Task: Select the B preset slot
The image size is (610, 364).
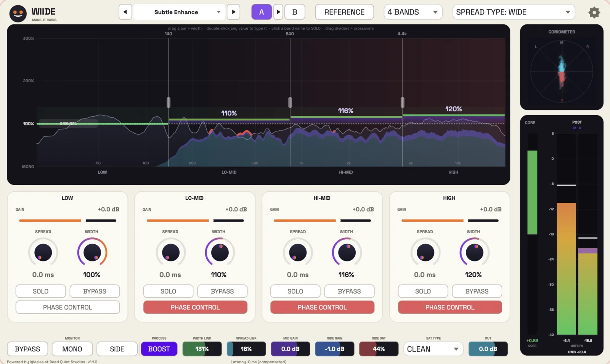Action: coord(295,12)
